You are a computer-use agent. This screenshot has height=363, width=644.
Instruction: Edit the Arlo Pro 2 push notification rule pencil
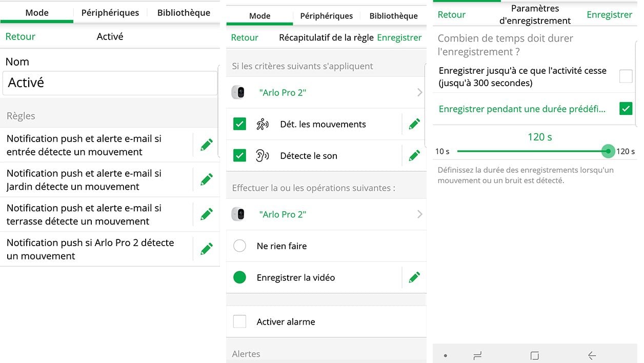(x=207, y=249)
